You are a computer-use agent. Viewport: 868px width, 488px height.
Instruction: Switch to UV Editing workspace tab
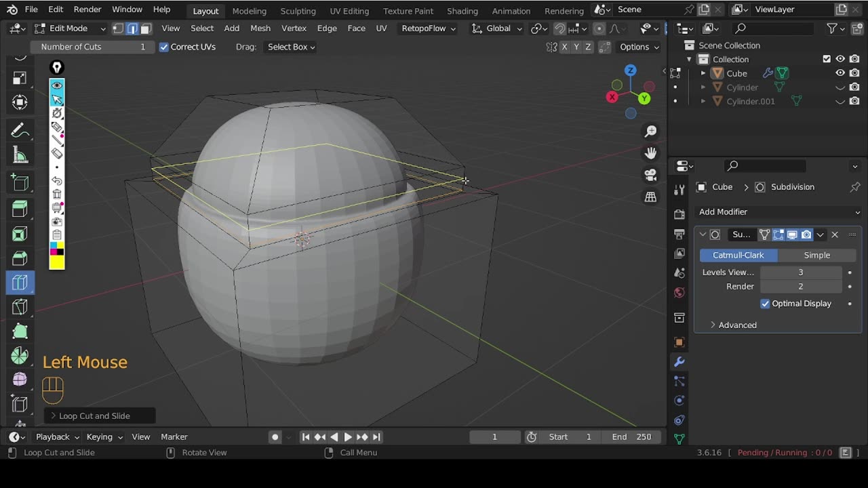[x=349, y=11]
